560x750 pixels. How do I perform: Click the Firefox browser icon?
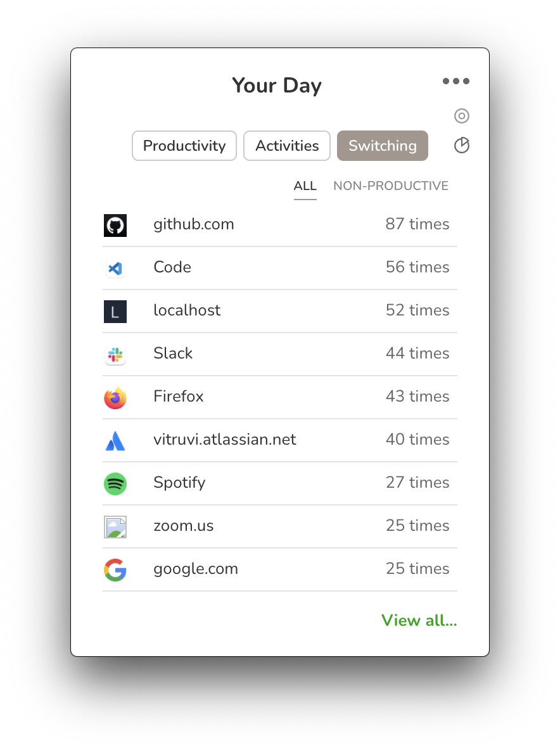(x=115, y=398)
